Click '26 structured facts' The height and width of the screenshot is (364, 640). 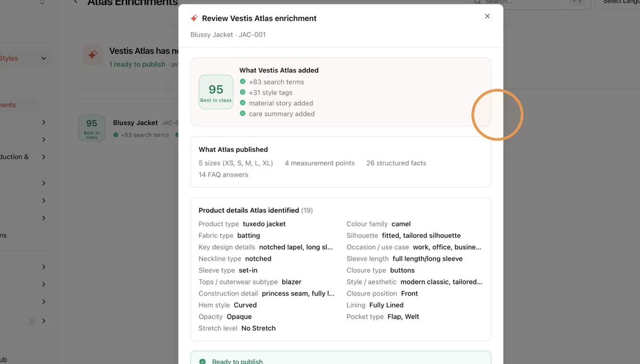tap(396, 163)
